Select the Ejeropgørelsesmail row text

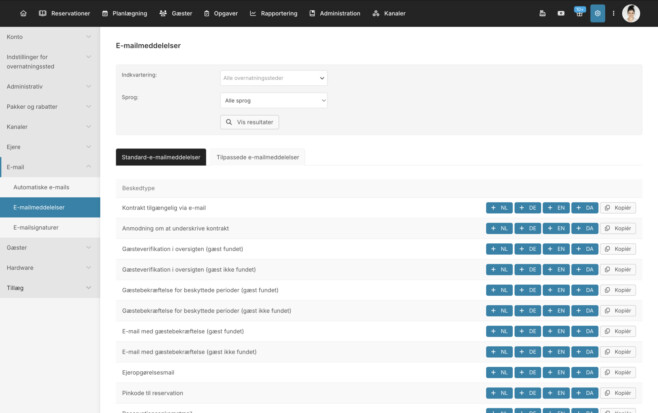coord(148,372)
